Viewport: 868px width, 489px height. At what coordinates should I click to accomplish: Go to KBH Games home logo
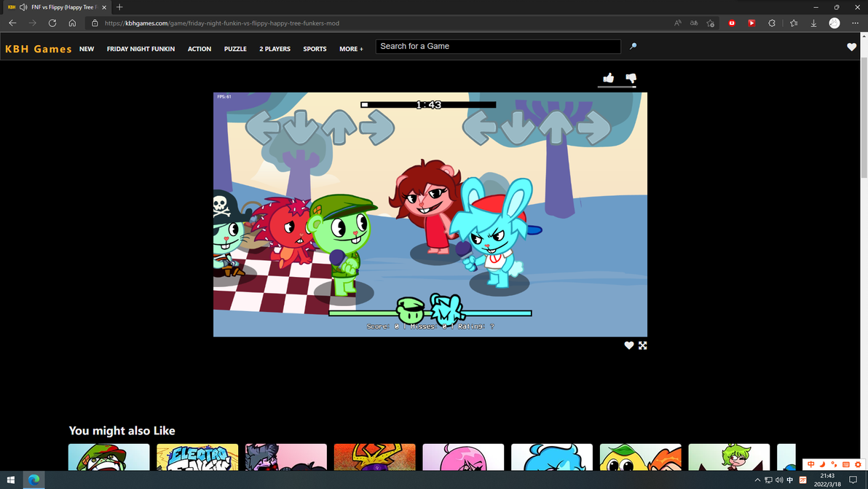[39, 49]
